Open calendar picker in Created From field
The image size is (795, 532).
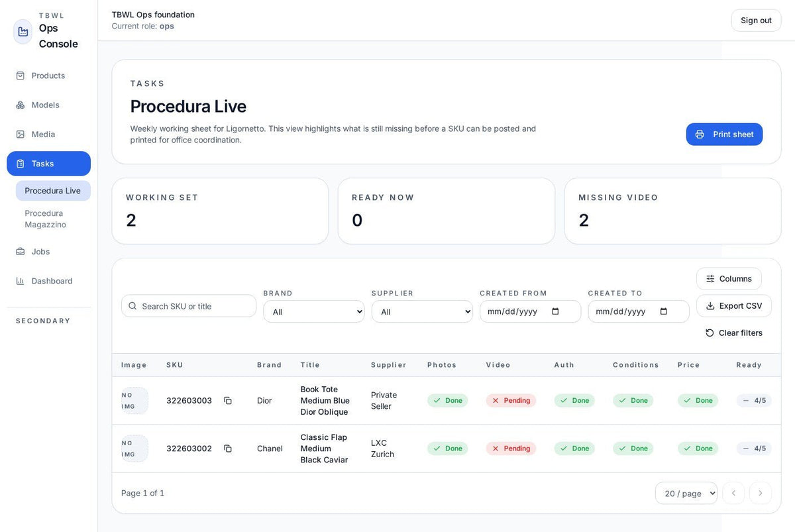click(x=555, y=311)
